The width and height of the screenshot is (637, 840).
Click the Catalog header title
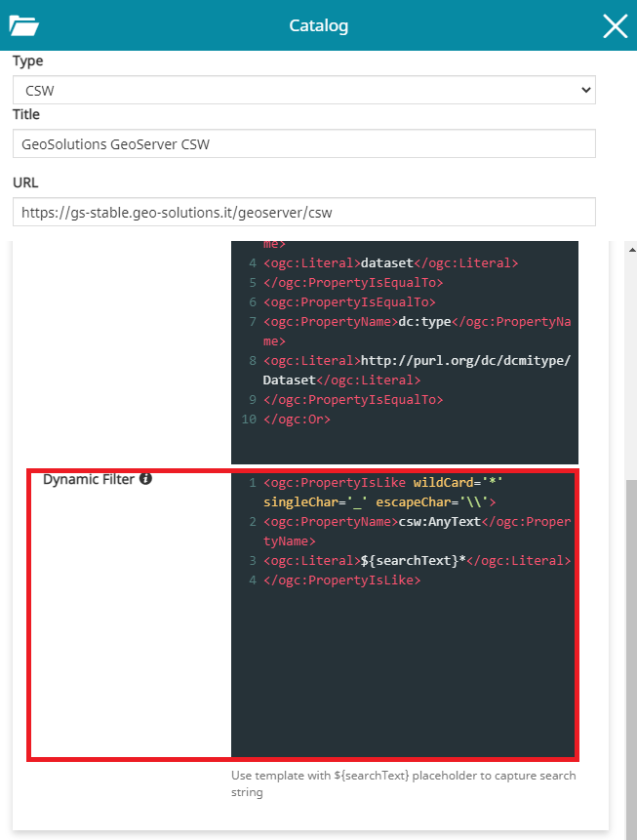[x=318, y=26]
